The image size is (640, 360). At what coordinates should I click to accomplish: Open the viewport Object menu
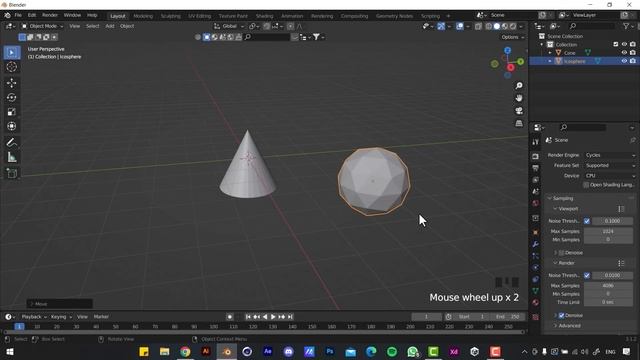[127, 26]
